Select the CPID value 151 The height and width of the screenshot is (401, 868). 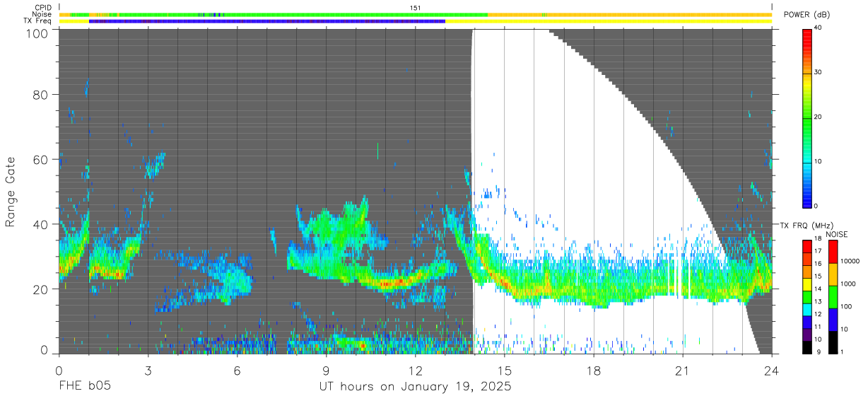416,8
